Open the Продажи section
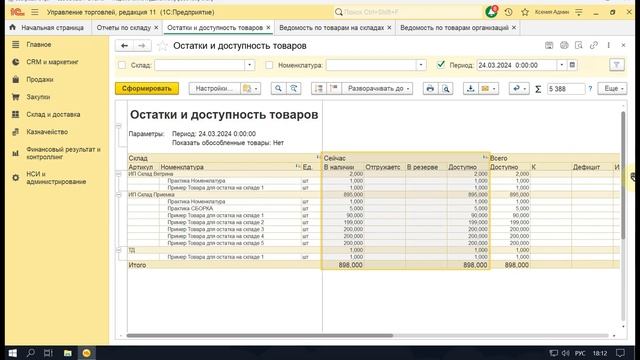Viewport: 640px width, 360px height. [40, 80]
